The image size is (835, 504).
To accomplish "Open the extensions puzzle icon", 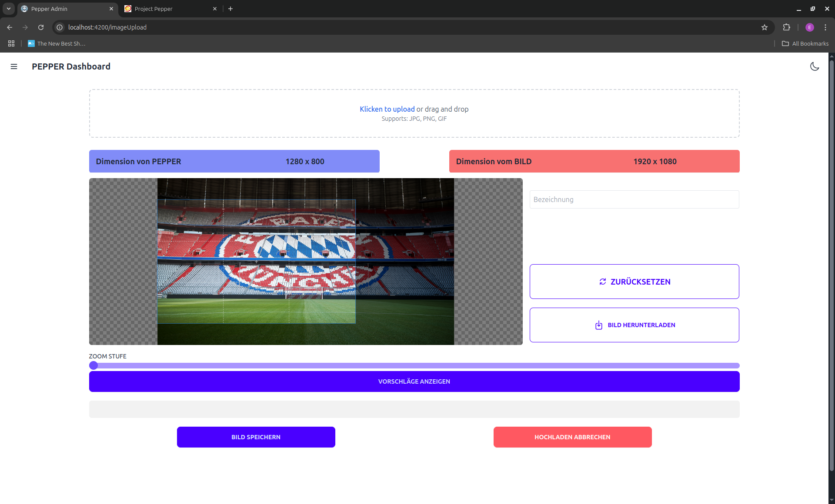I will (x=786, y=27).
